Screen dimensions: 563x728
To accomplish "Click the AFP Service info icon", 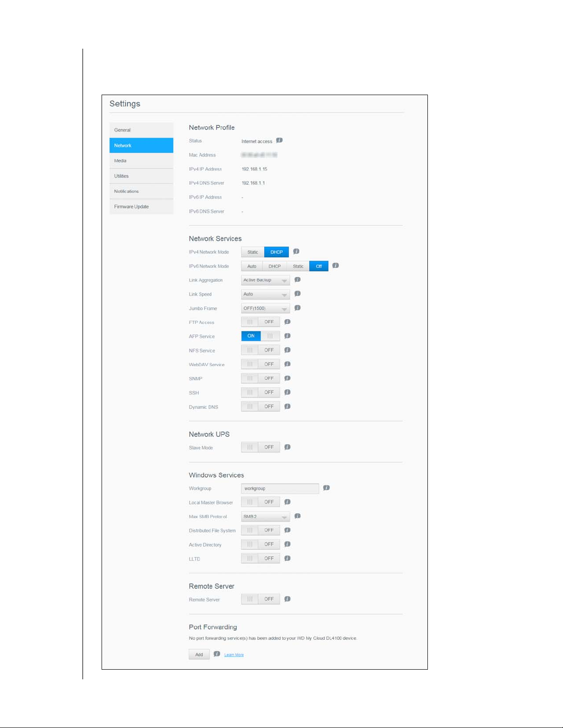I will click(x=287, y=336).
